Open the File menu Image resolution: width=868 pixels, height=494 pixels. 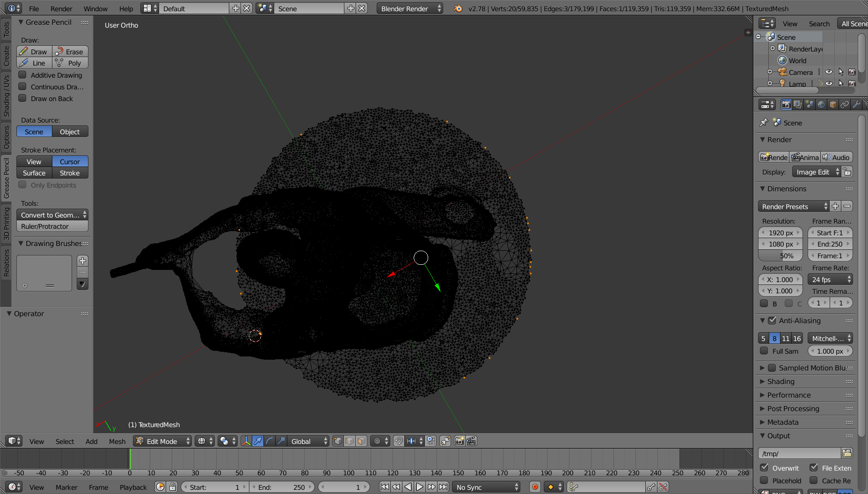click(34, 8)
